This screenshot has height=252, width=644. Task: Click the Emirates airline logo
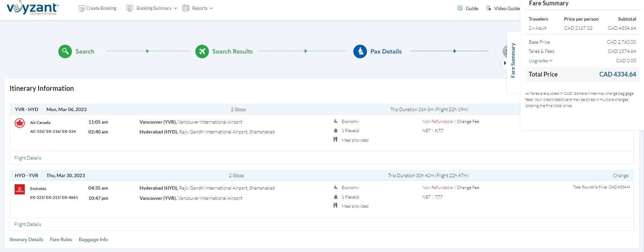[x=20, y=189]
